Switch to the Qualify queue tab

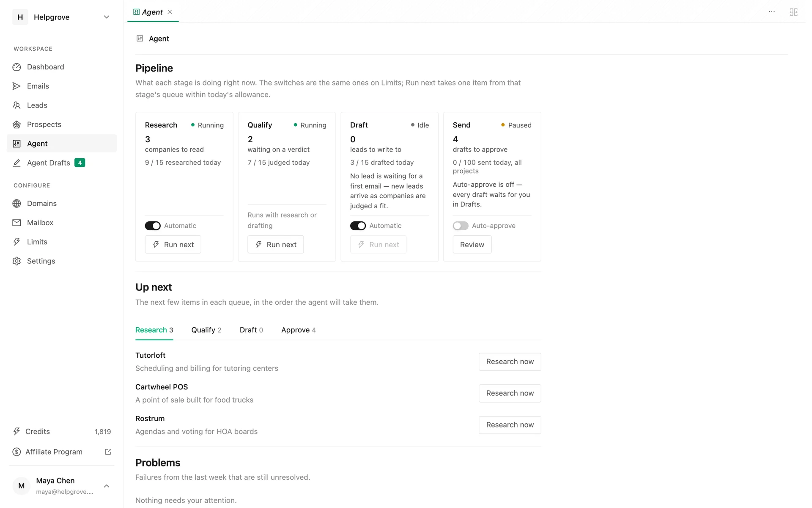tap(206, 330)
